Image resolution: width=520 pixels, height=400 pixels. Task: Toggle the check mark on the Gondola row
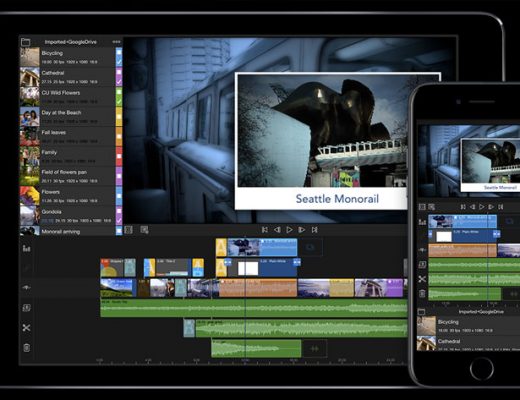point(119,220)
